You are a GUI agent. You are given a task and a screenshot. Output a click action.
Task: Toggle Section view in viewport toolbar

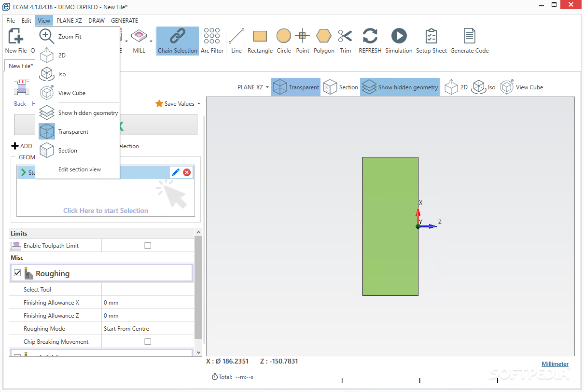point(341,87)
